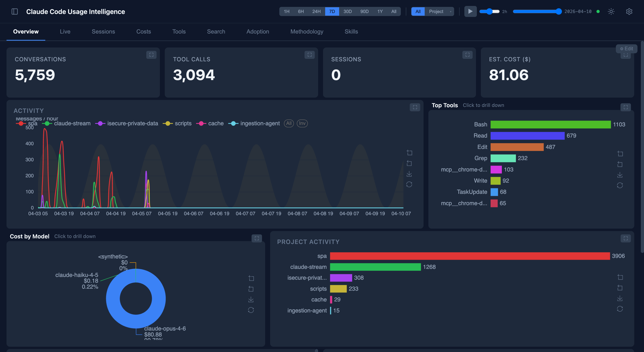Download the Cost by Model chart

coord(251,299)
